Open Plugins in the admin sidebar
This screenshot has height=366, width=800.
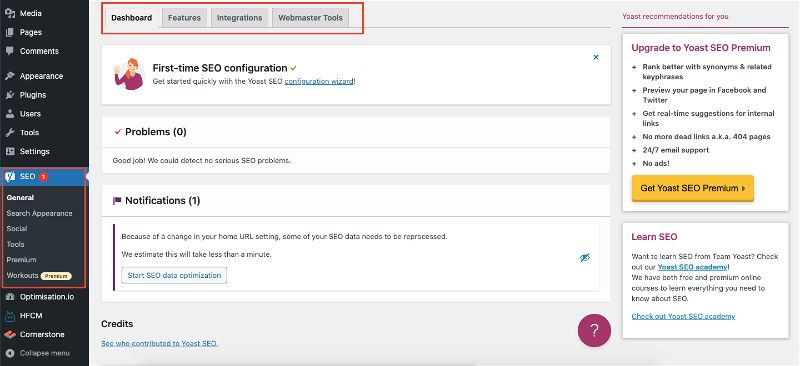coord(33,95)
